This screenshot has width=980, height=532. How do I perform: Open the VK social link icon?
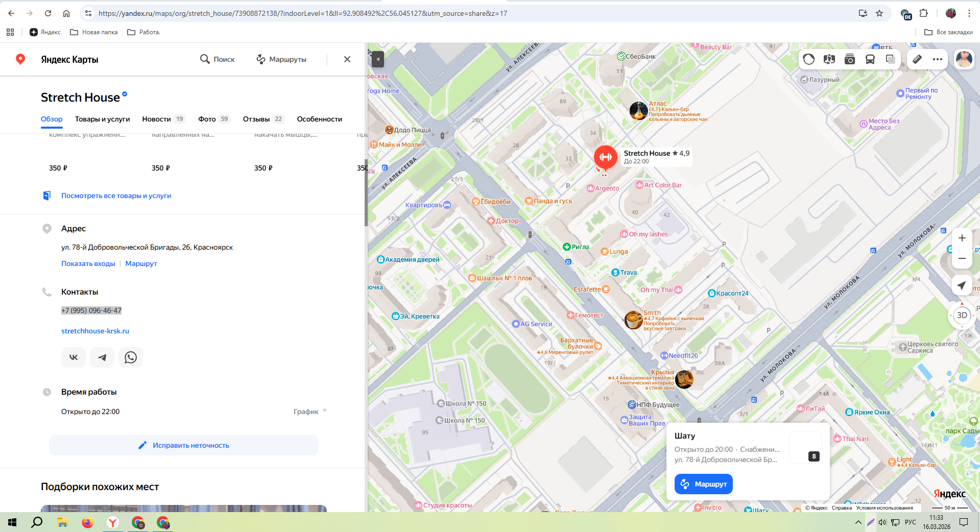74,357
